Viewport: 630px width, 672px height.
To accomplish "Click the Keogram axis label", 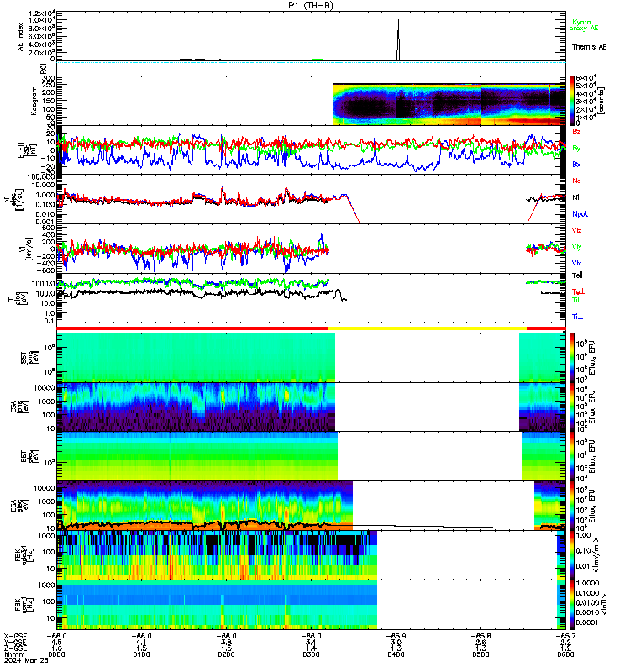I will [x=34, y=101].
